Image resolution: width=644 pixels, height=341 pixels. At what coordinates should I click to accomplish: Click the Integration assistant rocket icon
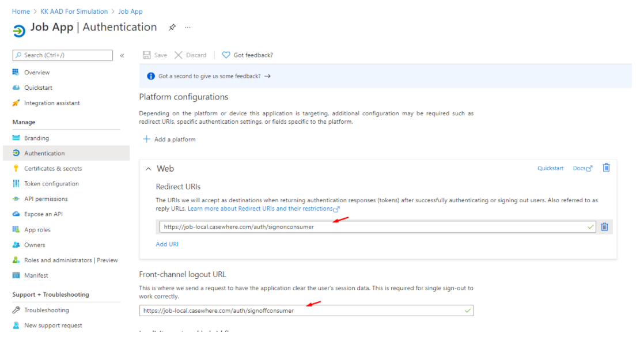[x=16, y=103]
